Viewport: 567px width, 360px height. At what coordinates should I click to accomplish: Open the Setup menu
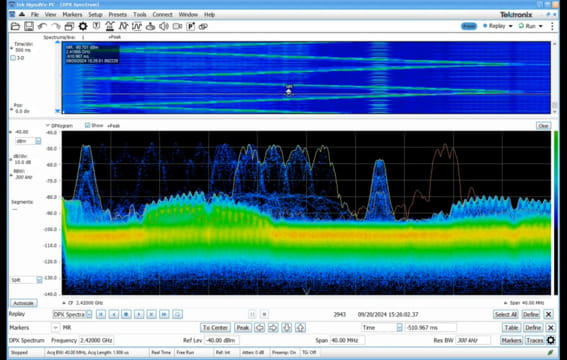tap(95, 14)
